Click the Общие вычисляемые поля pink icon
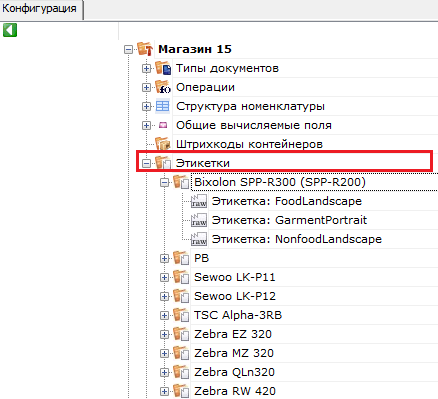 (163, 125)
